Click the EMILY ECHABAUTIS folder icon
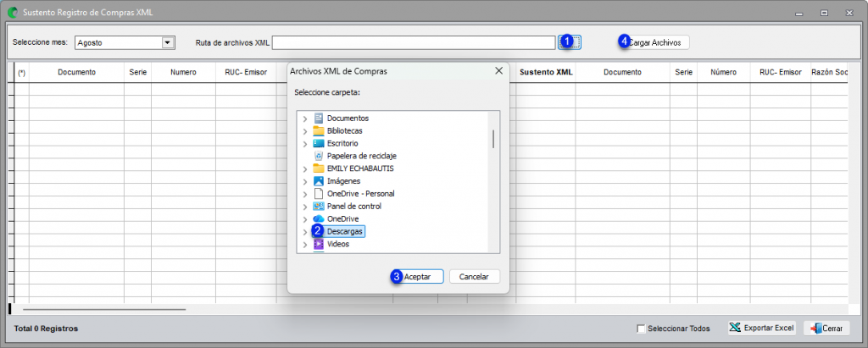Viewport: 868px width, 348px height. (319, 168)
